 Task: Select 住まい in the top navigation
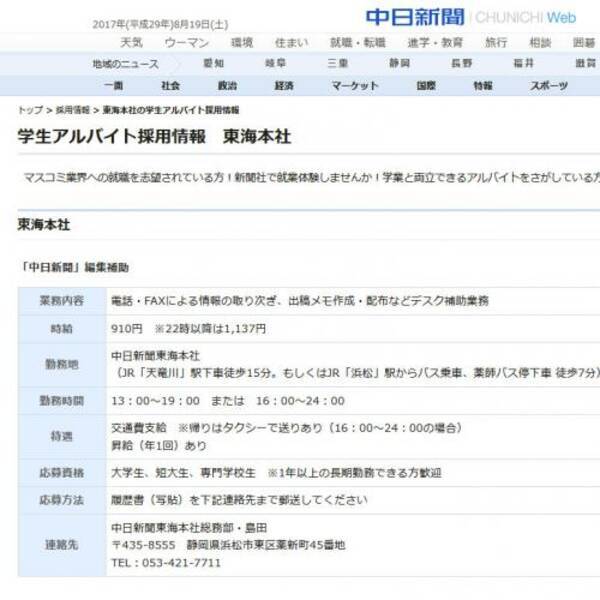(x=292, y=43)
